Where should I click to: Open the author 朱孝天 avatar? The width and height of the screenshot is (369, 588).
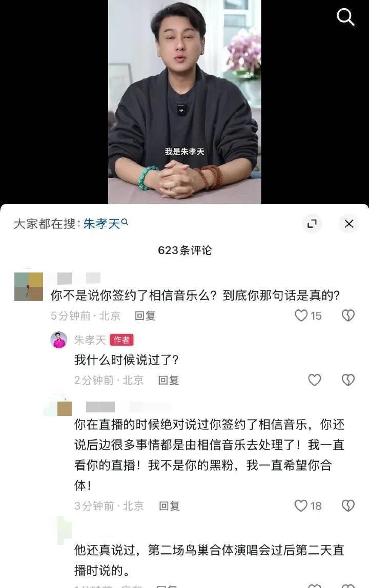(59, 340)
